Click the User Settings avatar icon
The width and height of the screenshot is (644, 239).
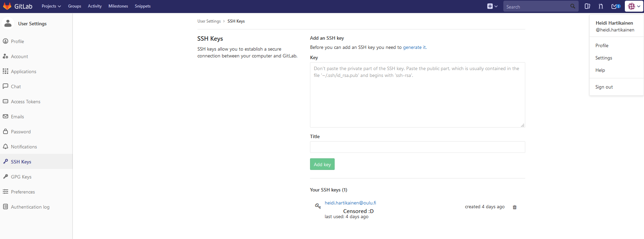(8, 23)
